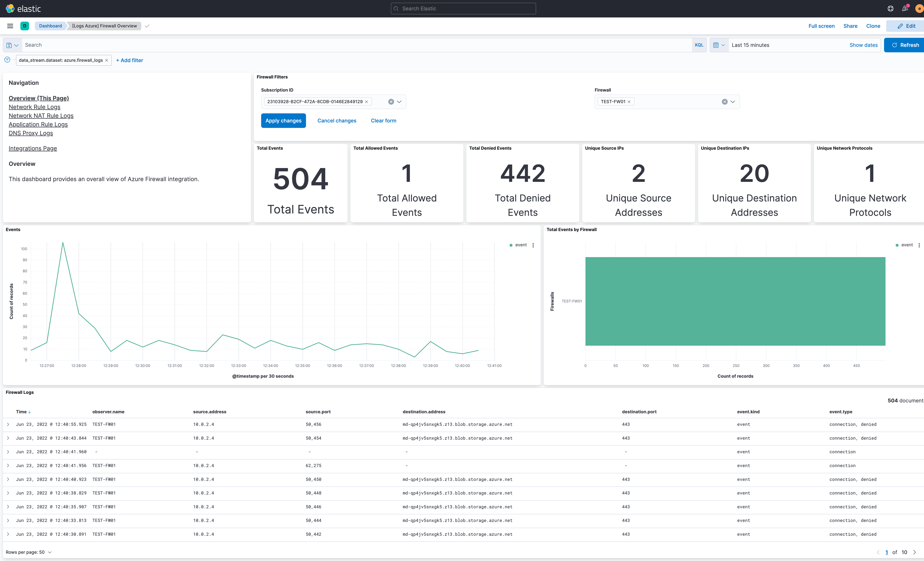Toggle the KQL query language switch
924x561 pixels.
click(x=699, y=45)
